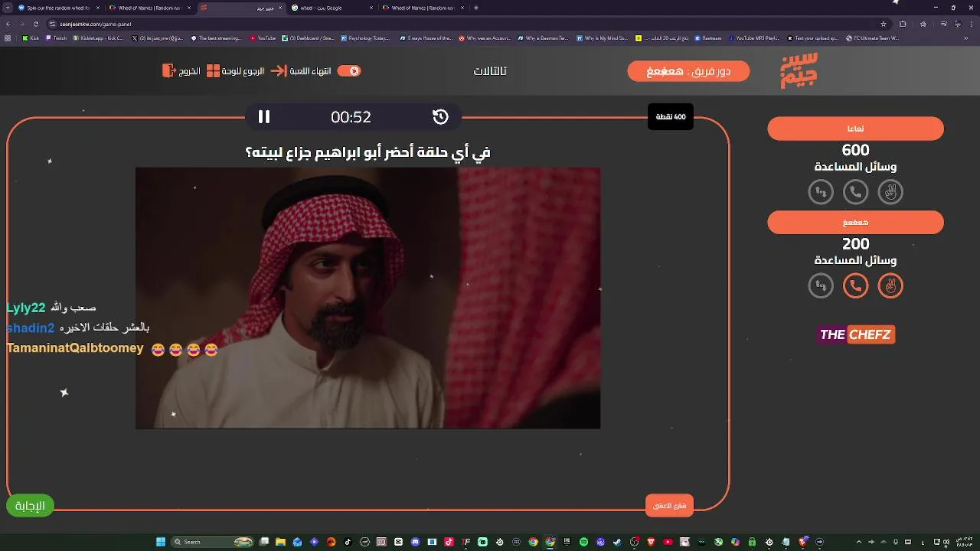Pause the question countdown timer
The height and width of the screenshot is (551, 980).
264,116
